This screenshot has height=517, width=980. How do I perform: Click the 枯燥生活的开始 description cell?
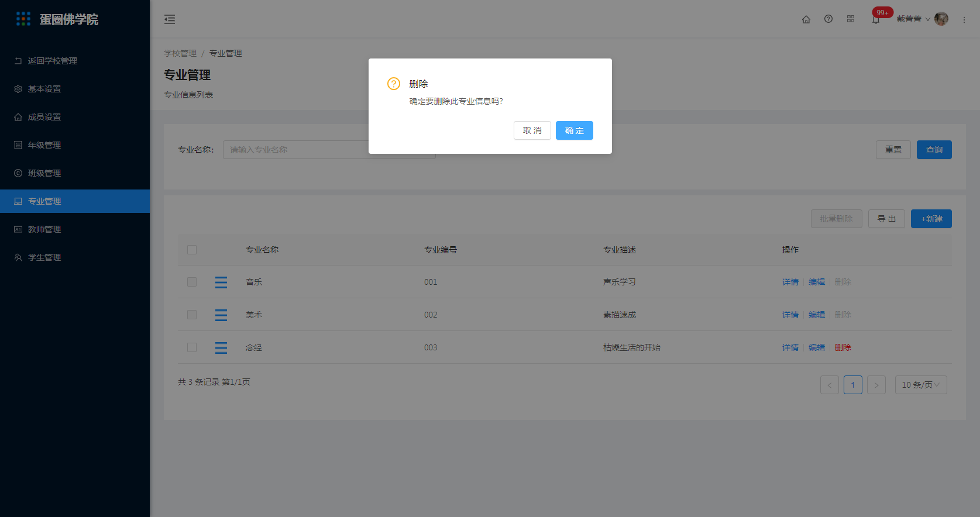[632, 347]
